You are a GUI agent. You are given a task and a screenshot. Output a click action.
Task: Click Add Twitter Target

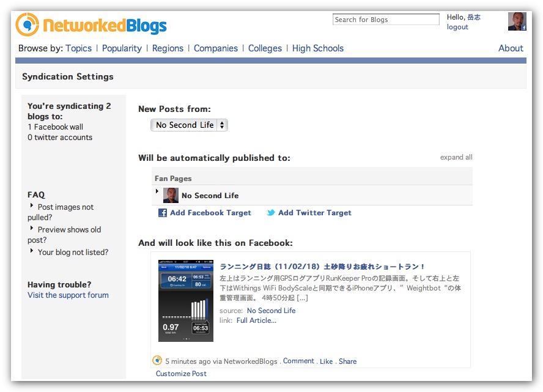tap(315, 213)
